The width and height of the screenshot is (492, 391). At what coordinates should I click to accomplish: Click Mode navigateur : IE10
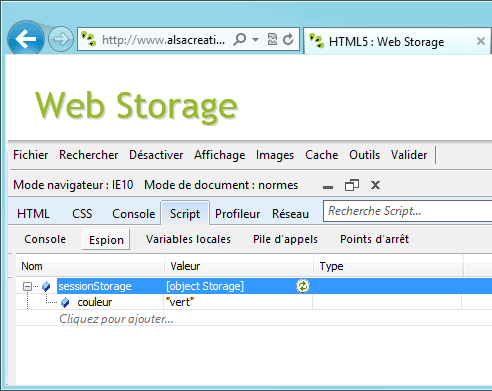click(73, 185)
